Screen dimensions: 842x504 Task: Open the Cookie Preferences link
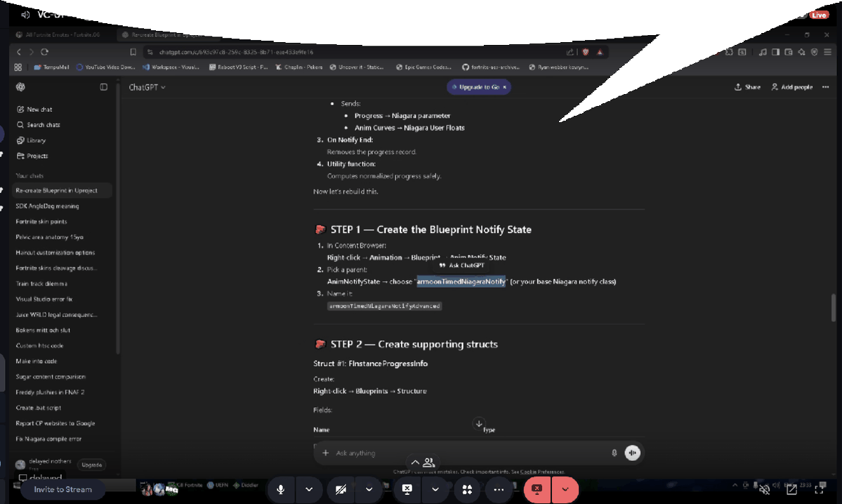coord(542,472)
